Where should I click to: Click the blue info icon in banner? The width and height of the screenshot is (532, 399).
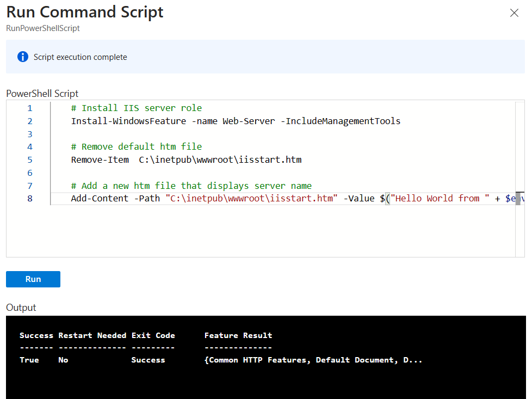coord(23,57)
